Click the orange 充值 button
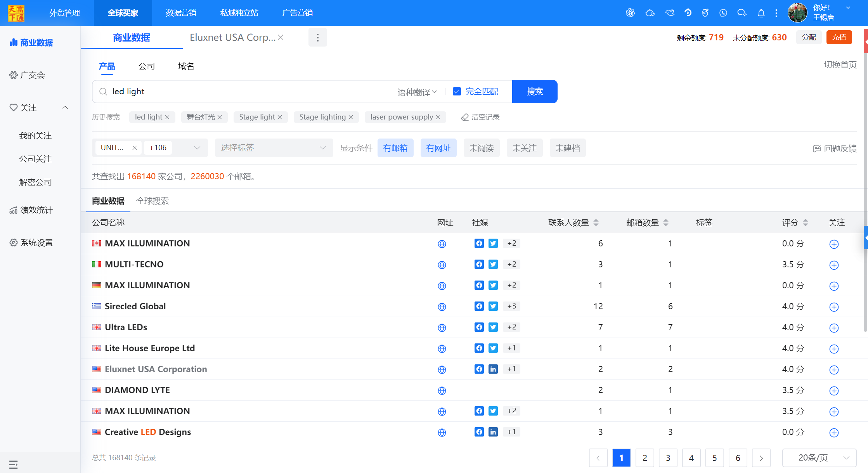This screenshot has height=473, width=868. 839,37
